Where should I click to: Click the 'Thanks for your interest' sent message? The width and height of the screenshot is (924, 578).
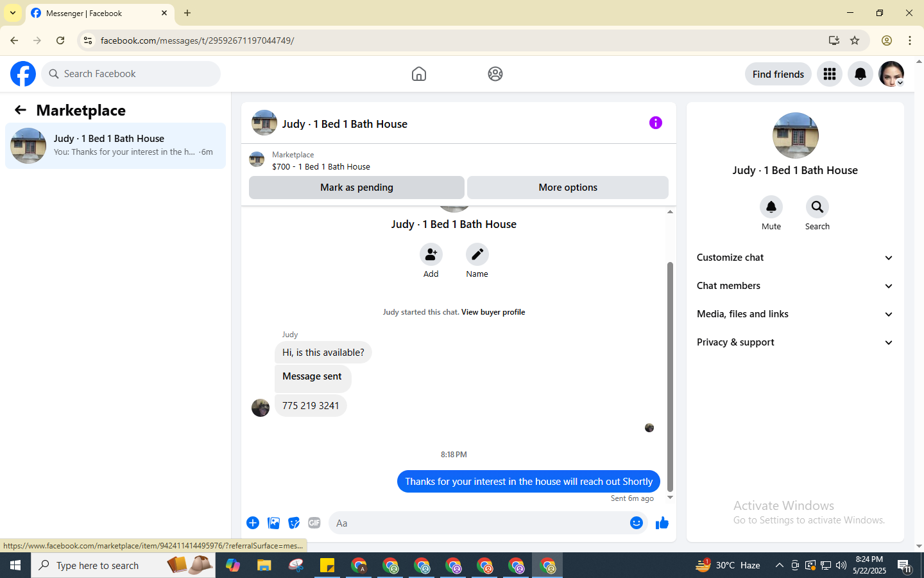pyautogui.click(x=529, y=482)
